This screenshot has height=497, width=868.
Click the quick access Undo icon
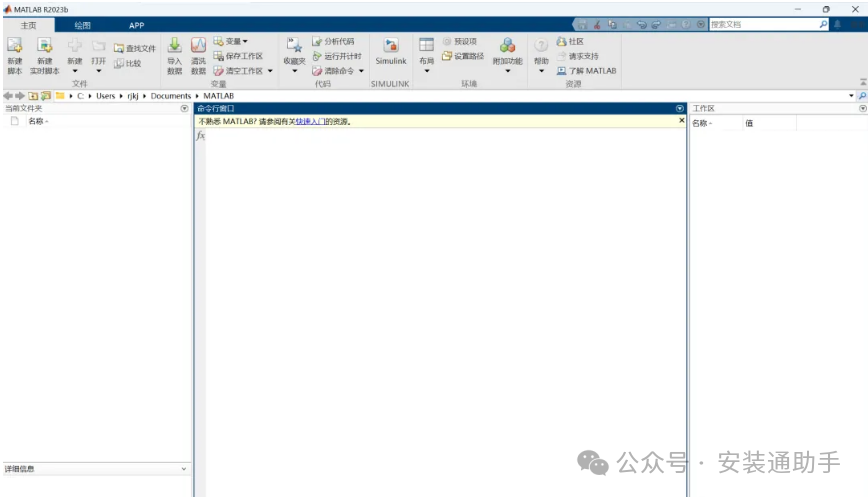(642, 24)
